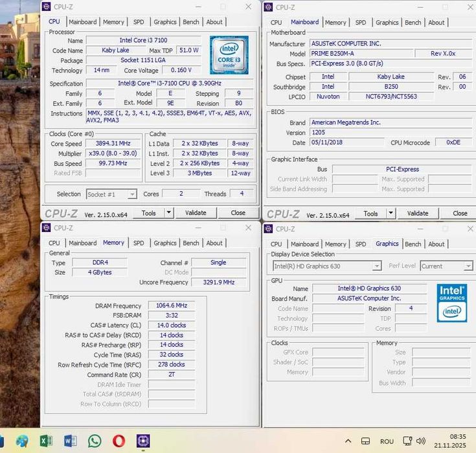Click CPU-Z app icon in Memory window title
This screenshot has height=453, width=476.
coord(47,228)
